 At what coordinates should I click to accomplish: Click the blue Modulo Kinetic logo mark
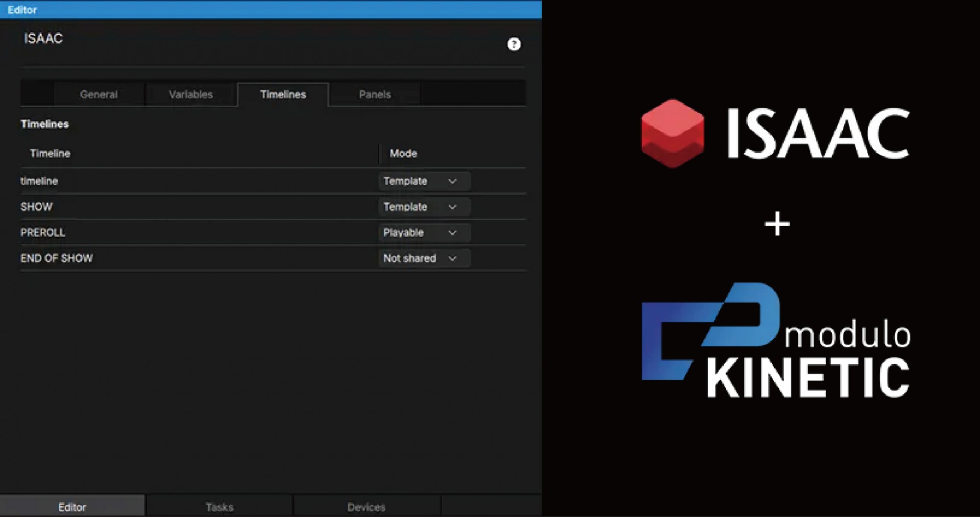click(710, 331)
